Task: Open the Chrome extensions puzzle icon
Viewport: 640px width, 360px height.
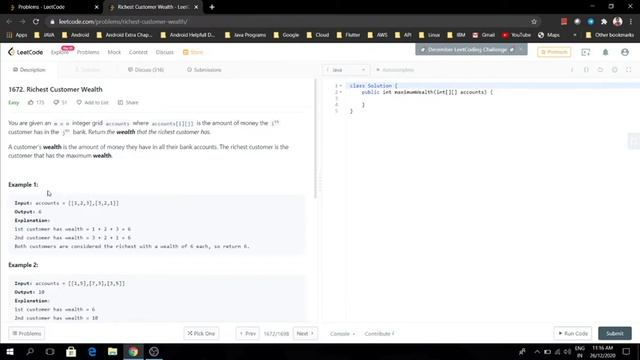Action: (x=604, y=22)
